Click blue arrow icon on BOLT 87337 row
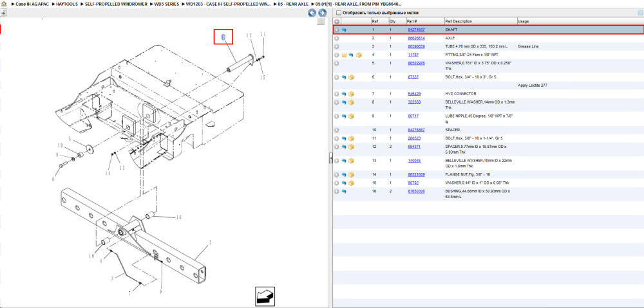 click(344, 77)
